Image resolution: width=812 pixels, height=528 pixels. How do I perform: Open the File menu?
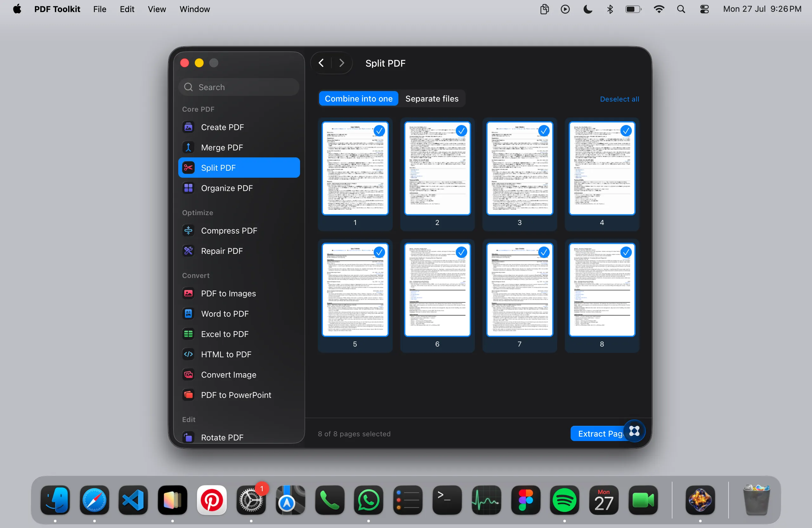tap(100, 9)
